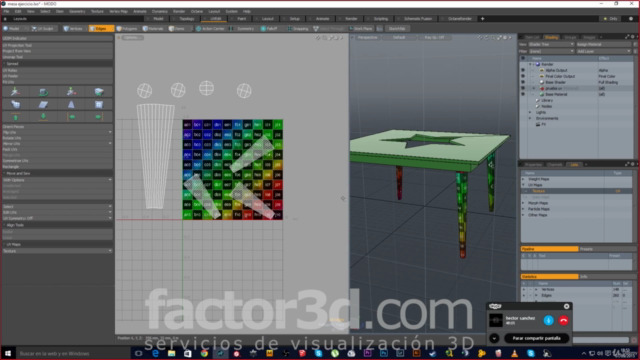The width and height of the screenshot is (640, 360).
Task: Open Chrome from the Windows taskbar
Action: 204,353
